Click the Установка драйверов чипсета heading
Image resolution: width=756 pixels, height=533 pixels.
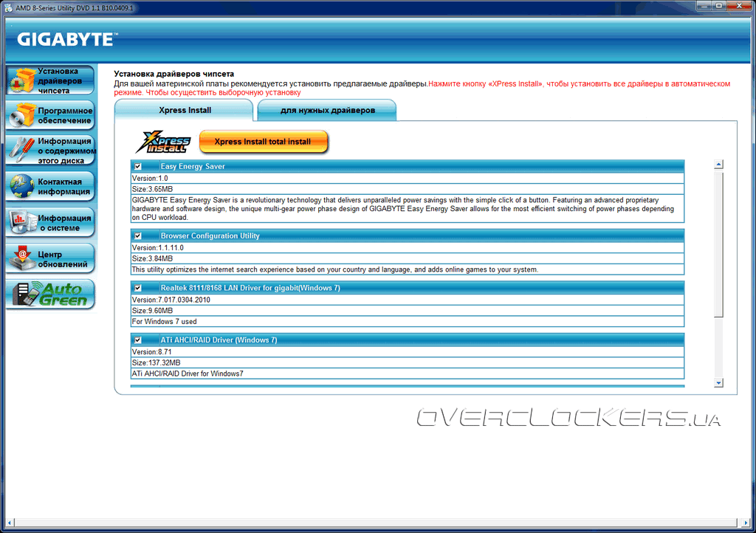174,74
